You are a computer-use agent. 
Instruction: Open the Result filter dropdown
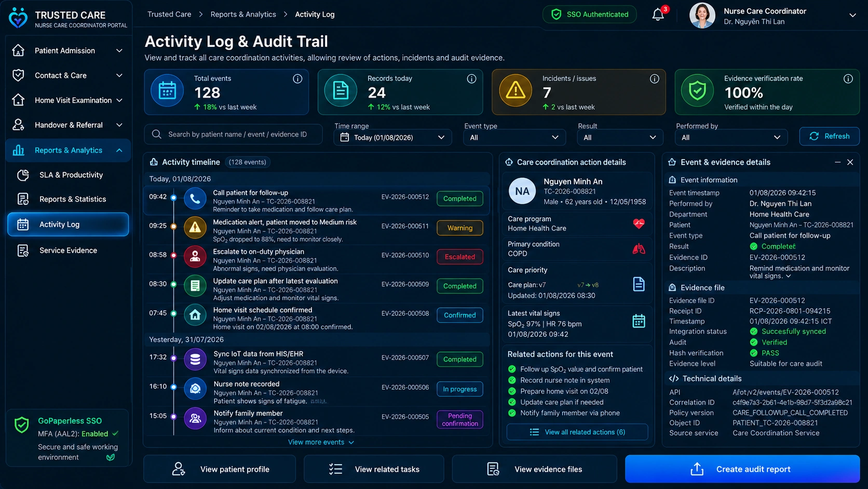coord(620,137)
